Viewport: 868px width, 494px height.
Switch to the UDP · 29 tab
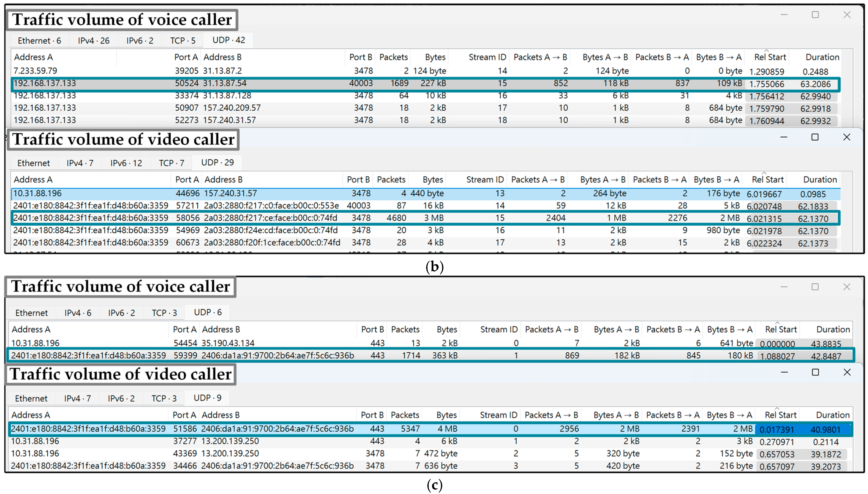click(x=217, y=163)
